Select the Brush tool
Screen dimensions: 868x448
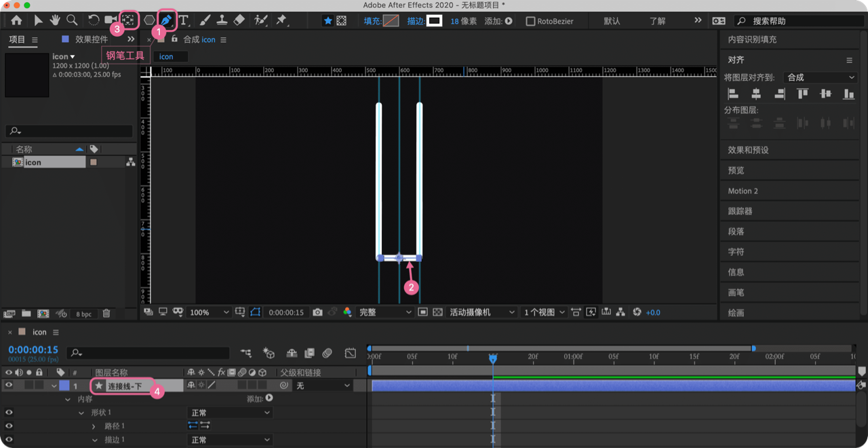coord(205,21)
